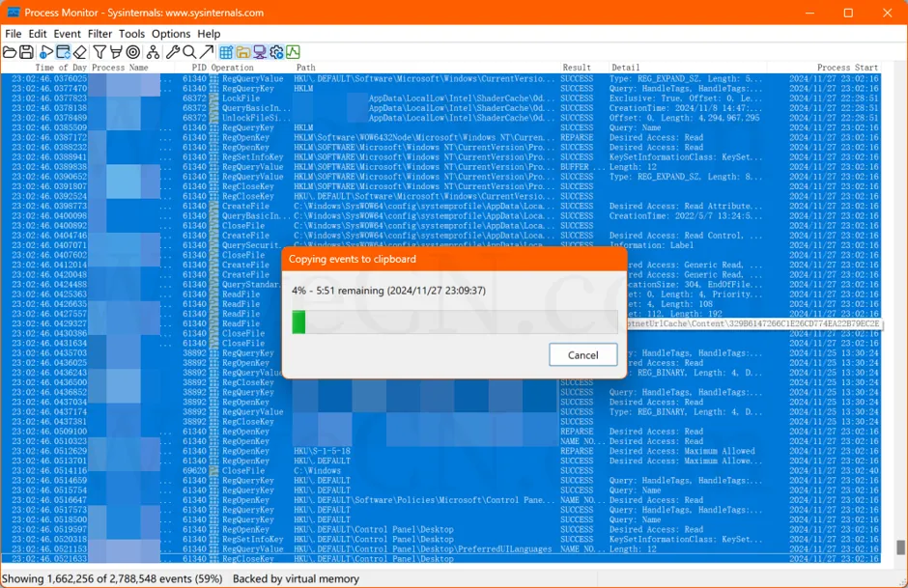Image resolution: width=908 pixels, height=588 pixels.
Task: Toggle the Capture events icon
Action: pyautogui.click(x=46, y=52)
